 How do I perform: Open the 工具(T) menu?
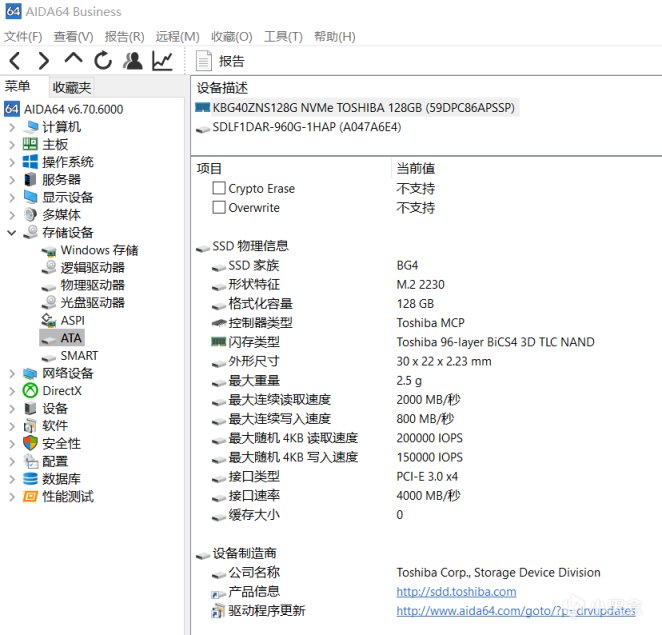coord(283,37)
